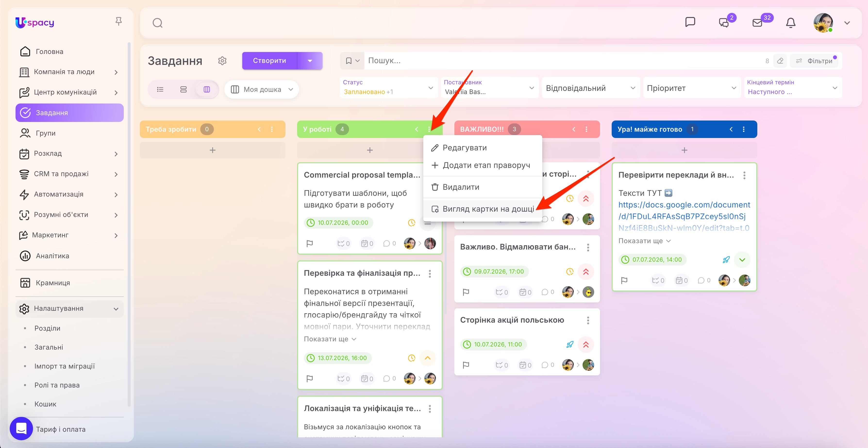868x448 pixels.
Task: Open Ролі та права settings item
Action: pos(57,385)
